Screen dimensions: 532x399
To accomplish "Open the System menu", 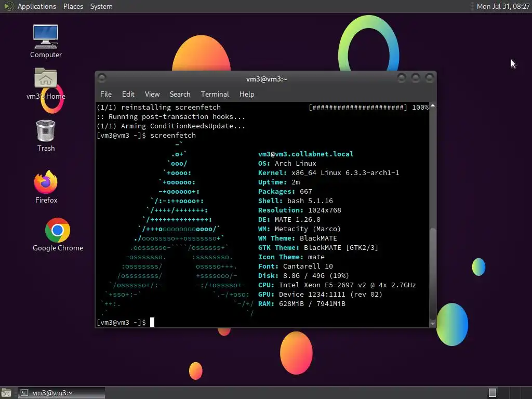I will [101, 6].
